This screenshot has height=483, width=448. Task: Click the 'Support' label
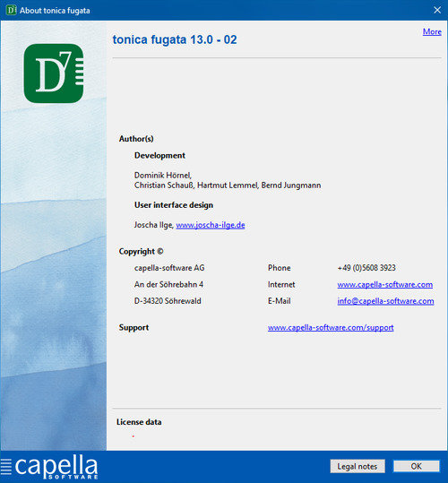tap(134, 327)
